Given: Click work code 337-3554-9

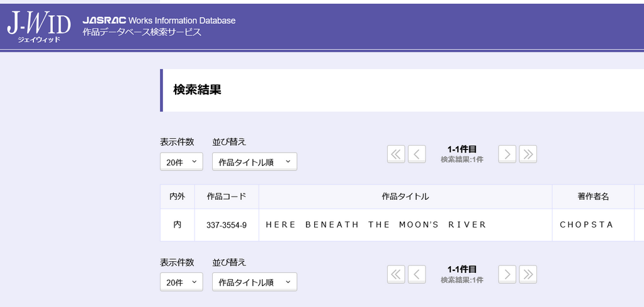Looking at the screenshot, I should click(227, 225).
